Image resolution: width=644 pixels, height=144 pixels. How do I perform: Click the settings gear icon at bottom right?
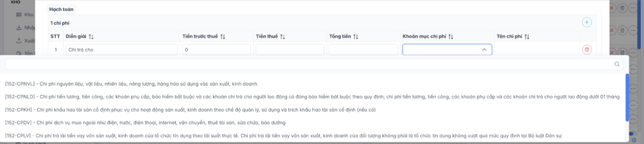pyautogui.click(x=634, y=140)
